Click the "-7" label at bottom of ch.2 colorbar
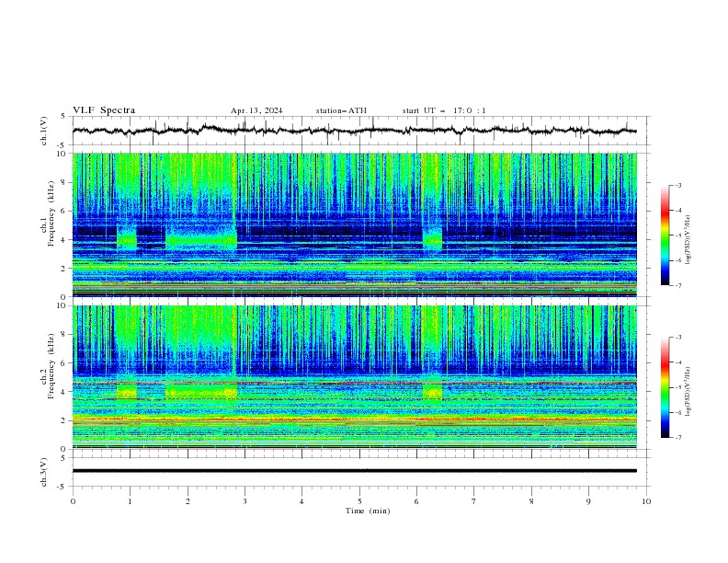This screenshot has width=728, height=563. coord(677,438)
